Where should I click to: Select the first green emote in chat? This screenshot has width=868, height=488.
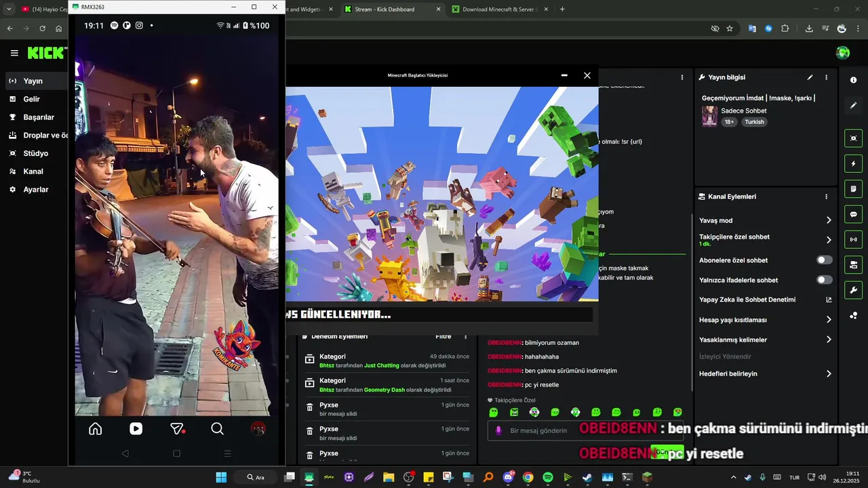coord(494,412)
